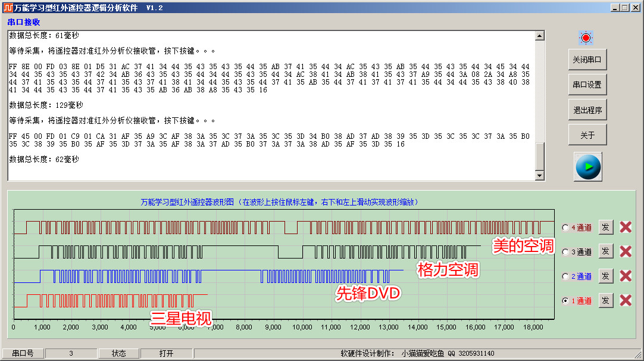
Task: Delete channel 2 waveform with red X
Action: 626,275
